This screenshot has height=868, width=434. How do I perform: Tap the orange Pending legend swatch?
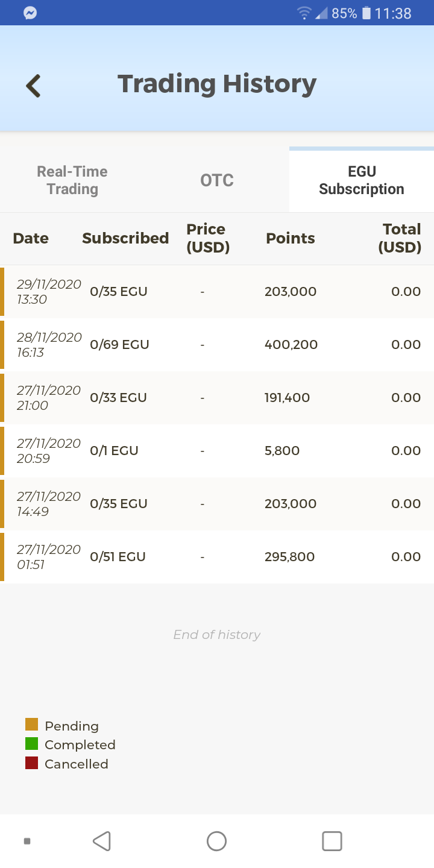tap(32, 725)
